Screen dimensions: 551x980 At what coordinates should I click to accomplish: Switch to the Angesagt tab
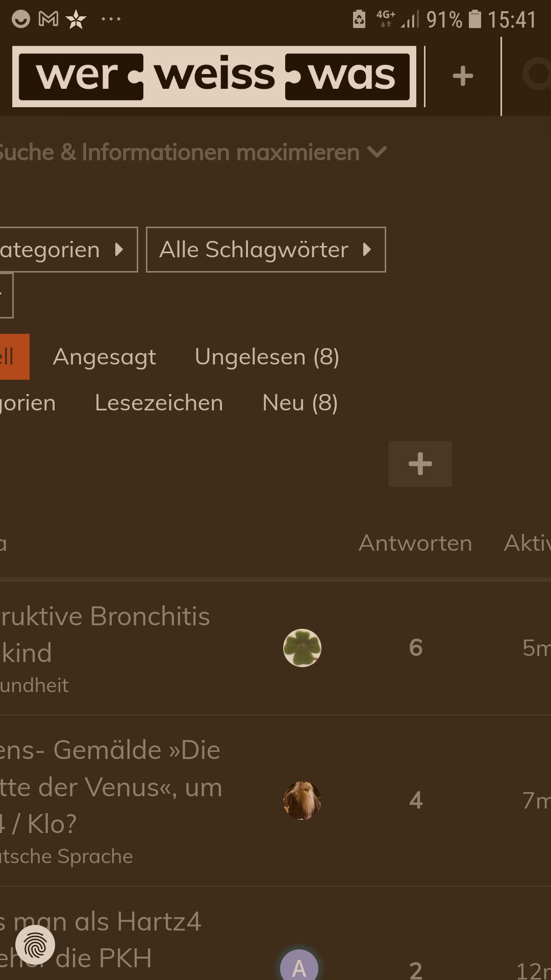(x=105, y=357)
